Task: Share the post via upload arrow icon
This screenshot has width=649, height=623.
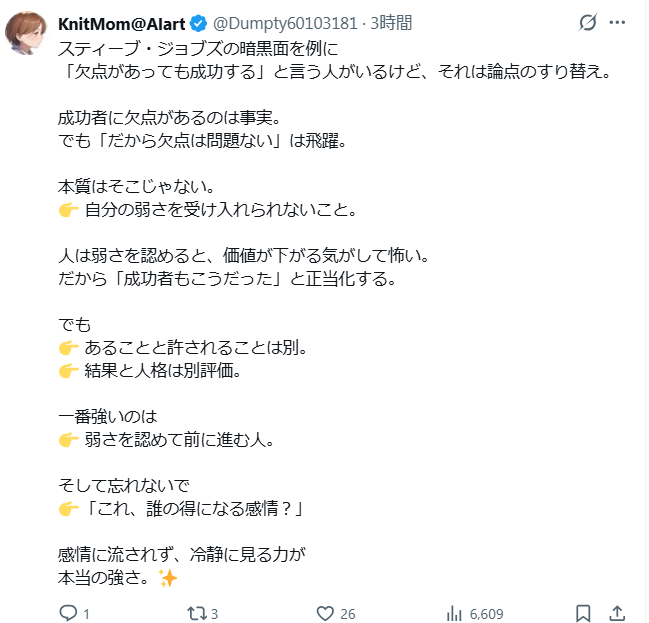Action: click(617, 613)
